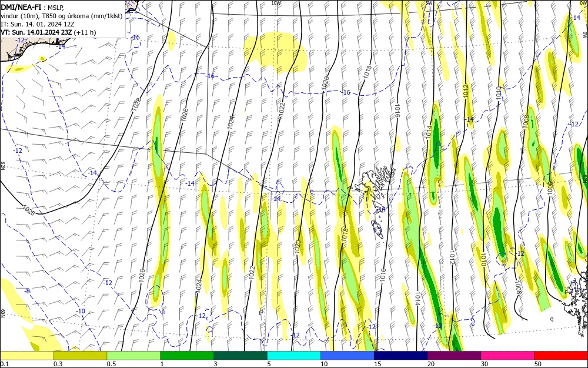Click the light green 0.5 legend swatch
The height and width of the screenshot is (368, 588).
tap(133, 355)
